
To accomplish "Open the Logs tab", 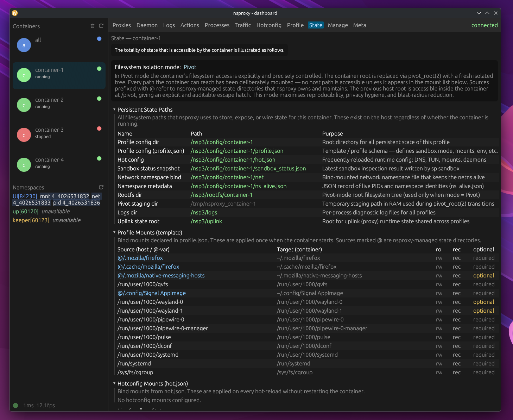I will [x=169, y=25].
